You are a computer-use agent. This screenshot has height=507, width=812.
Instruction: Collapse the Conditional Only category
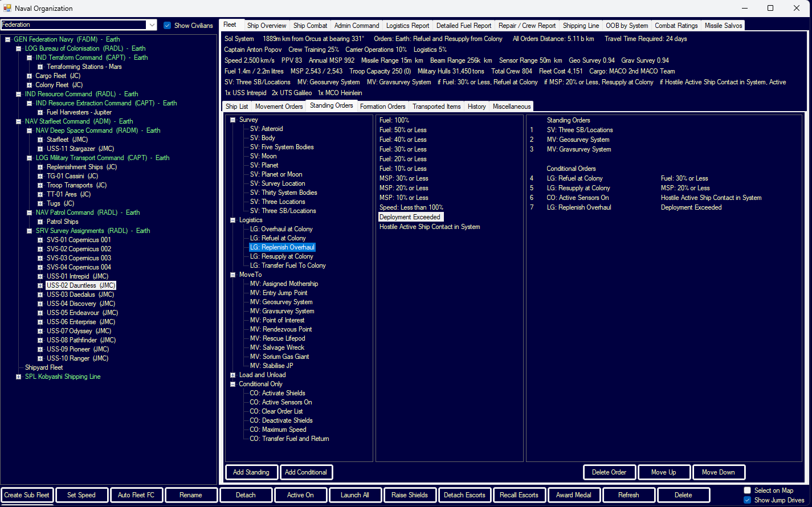pos(232,384)
